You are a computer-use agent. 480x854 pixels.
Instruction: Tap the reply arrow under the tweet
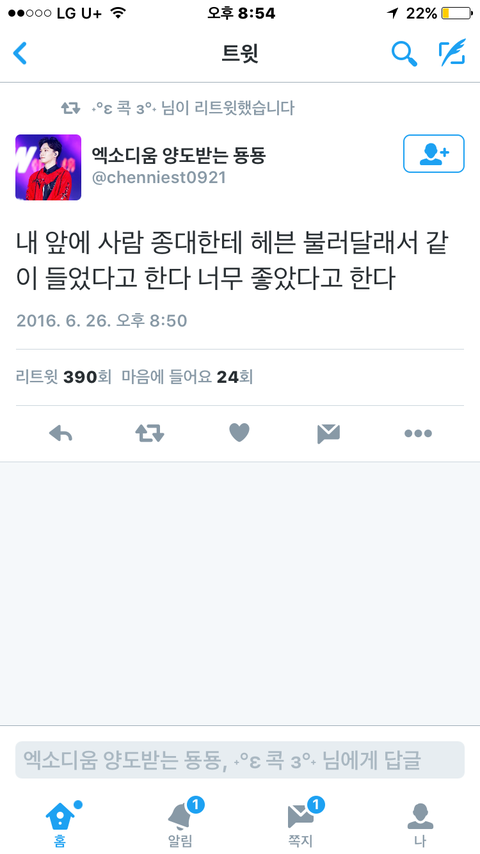[60, 434]
